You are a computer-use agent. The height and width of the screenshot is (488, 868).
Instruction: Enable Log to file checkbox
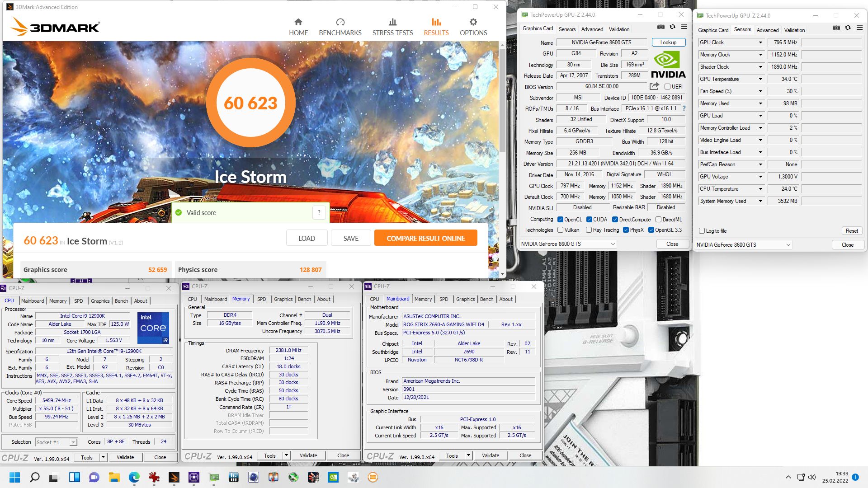(x=702, y=231)
